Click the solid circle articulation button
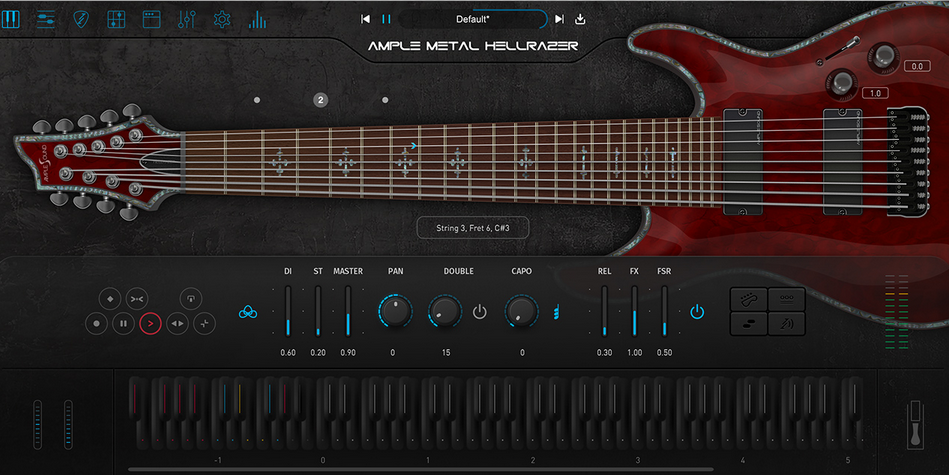Image resolution: width=949 pixels, height=475 pixels. click(x=96, y=324)
